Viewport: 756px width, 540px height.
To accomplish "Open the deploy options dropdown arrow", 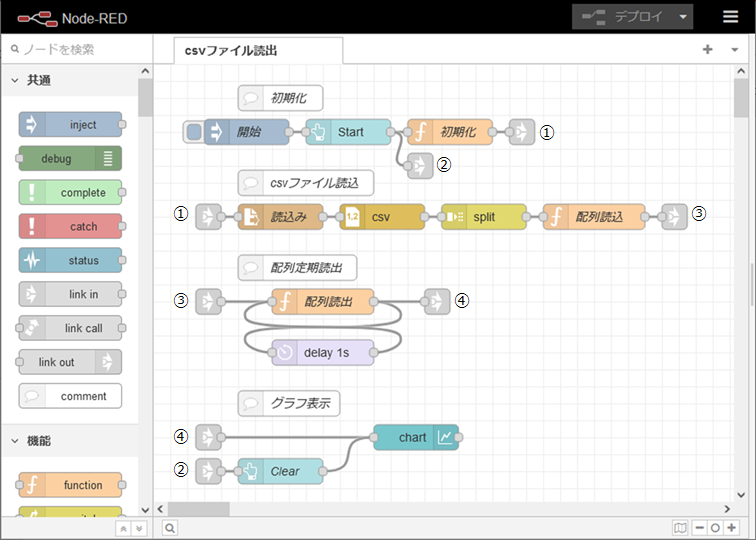I will (x=683, y=17).
